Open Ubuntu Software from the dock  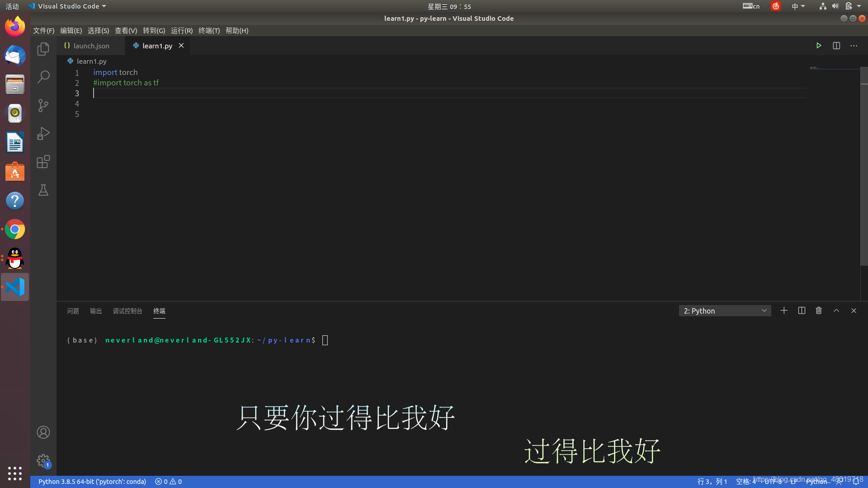coord(15,172)
